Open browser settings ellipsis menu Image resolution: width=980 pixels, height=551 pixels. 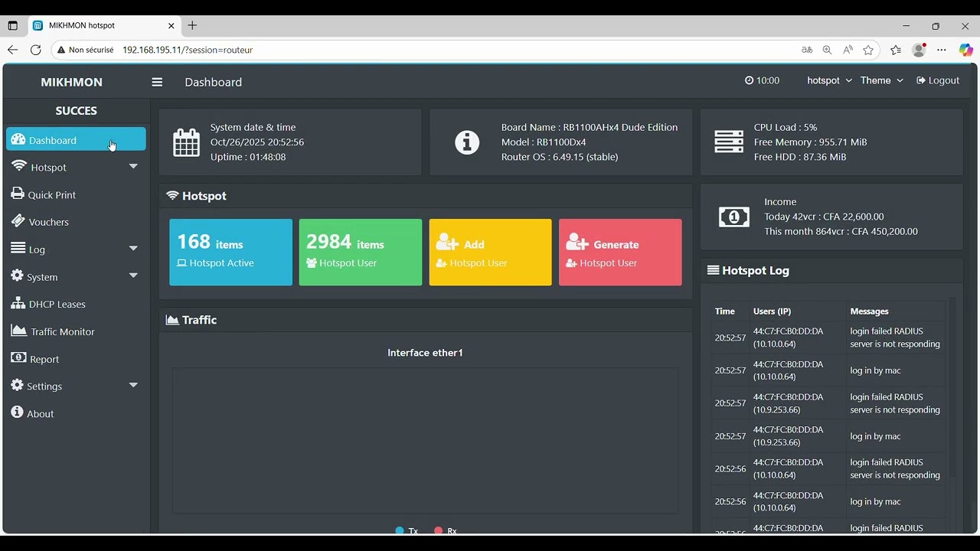pos(942,50)
